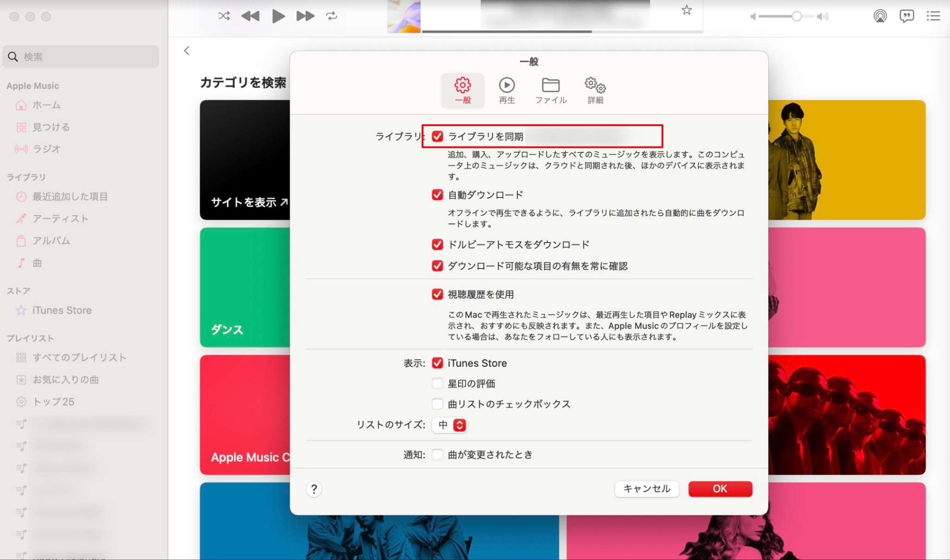Set max volume via the loud speaker icon
Image resolution: width=950 pixels, height=560 pixels.
pos(823,17)
